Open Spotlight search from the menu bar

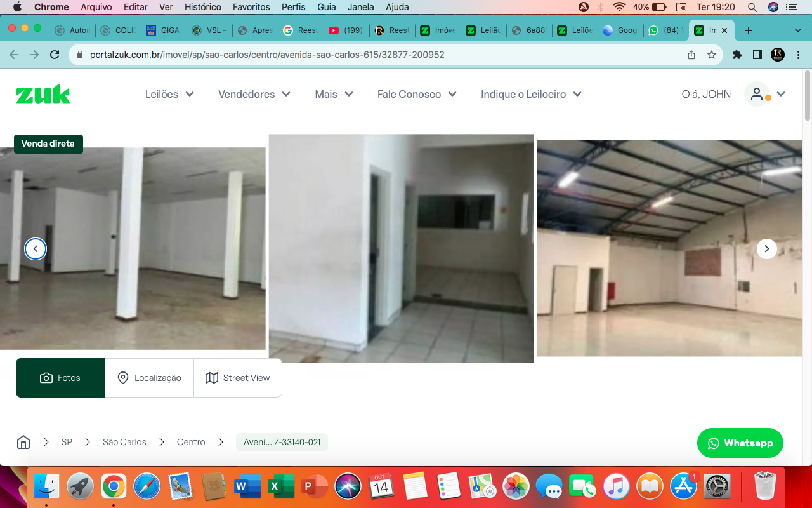click(752, 7)
